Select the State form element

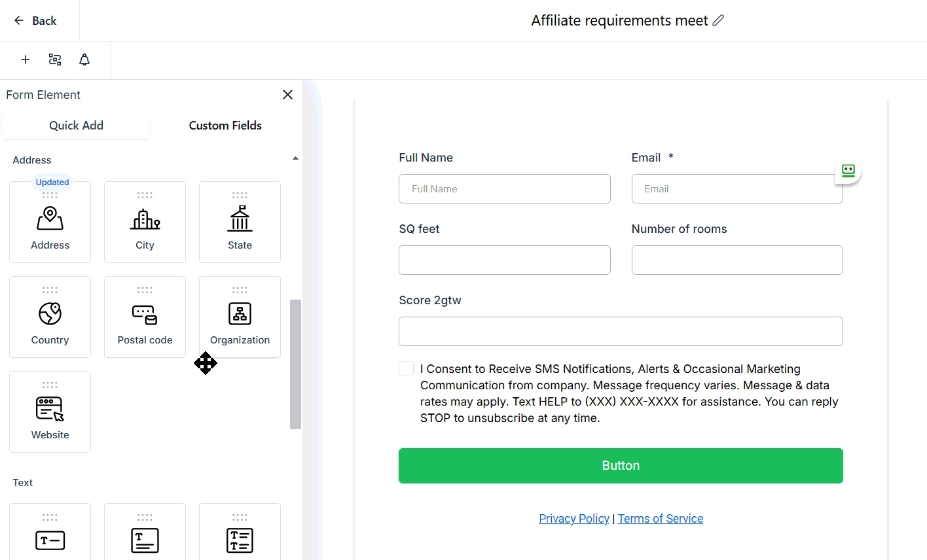pos(240,222)
